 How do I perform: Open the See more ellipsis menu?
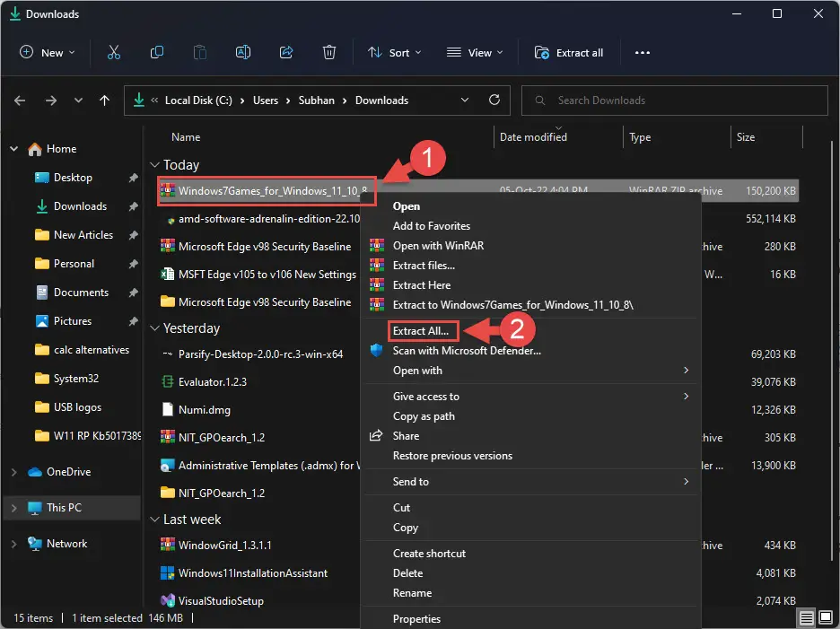[643, 53]
